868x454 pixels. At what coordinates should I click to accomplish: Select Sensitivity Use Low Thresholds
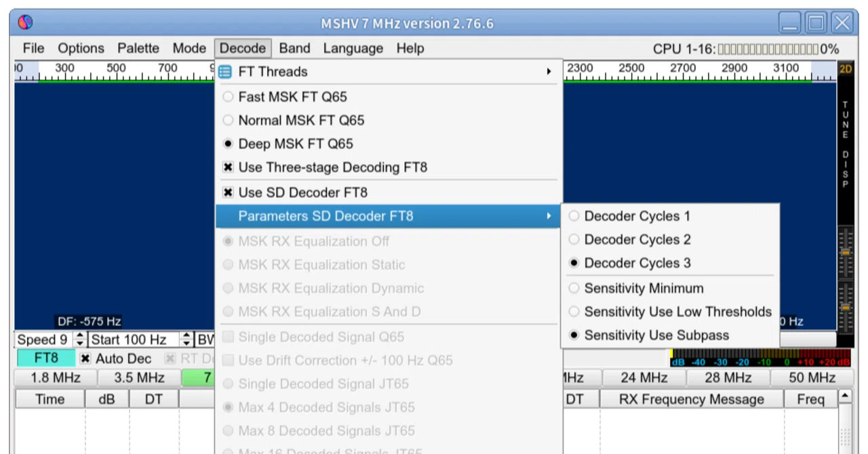coord(670,312)
